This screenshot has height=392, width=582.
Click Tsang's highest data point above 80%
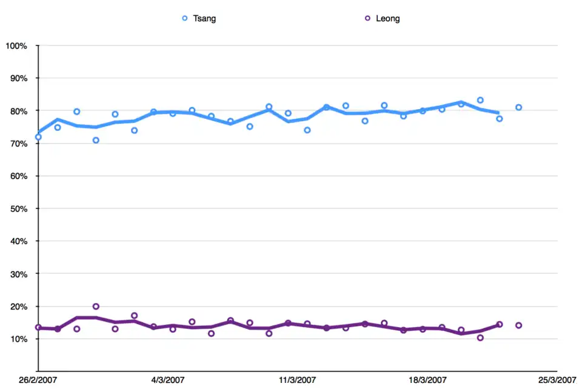click(x=480, y=100)
